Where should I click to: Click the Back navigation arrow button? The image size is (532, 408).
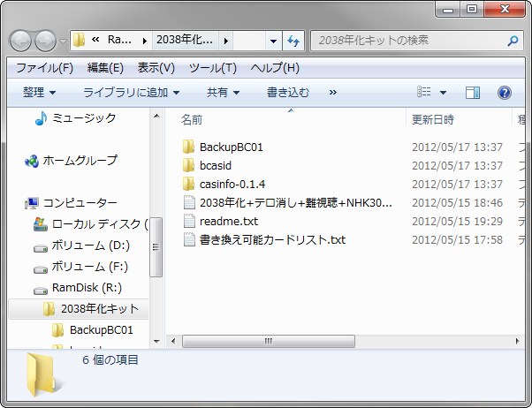click(22, 41)
